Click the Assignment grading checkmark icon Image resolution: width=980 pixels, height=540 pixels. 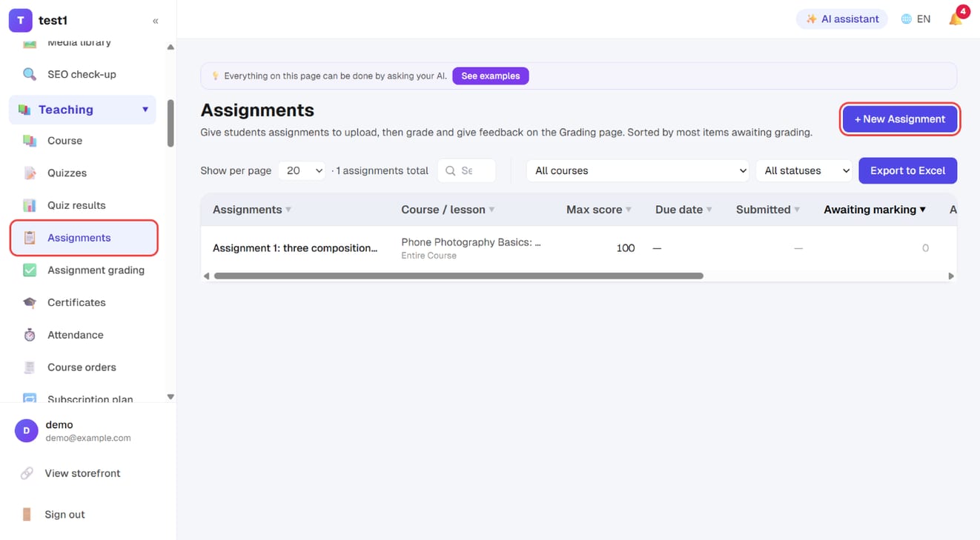coord(30,270)
